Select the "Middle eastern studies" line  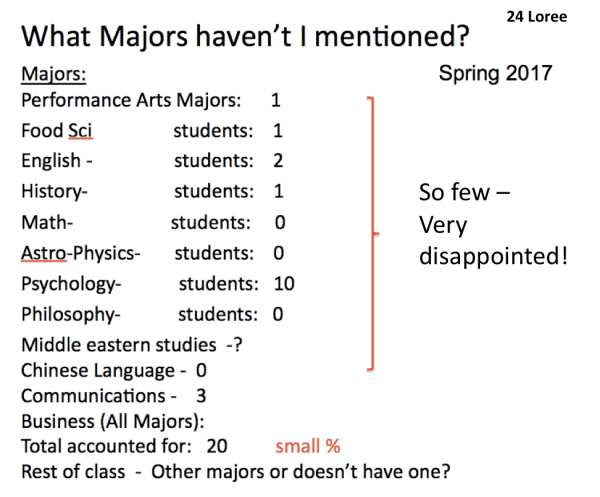coord(132,345)
